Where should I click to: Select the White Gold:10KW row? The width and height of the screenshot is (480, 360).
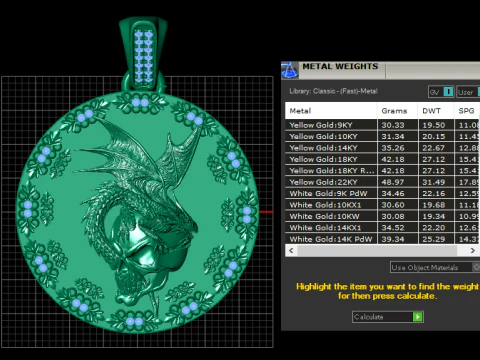point(382,216)
